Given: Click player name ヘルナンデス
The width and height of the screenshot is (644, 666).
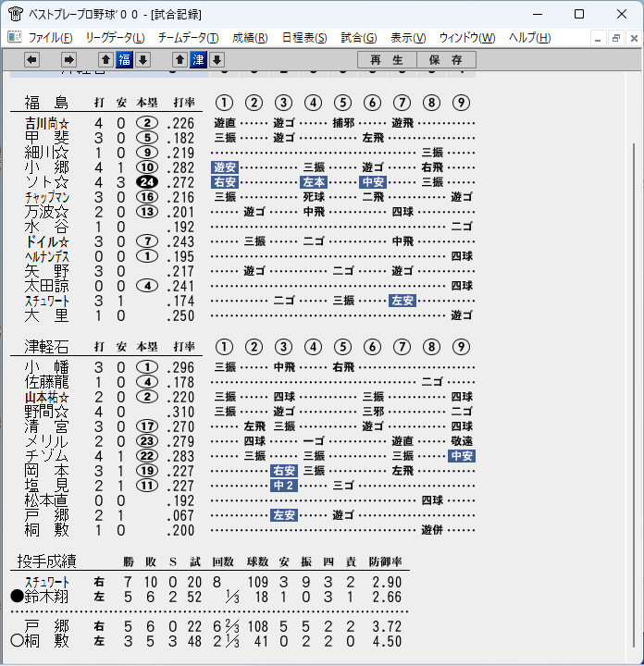Looking at the screenshot, I should [x=47, y=257].
